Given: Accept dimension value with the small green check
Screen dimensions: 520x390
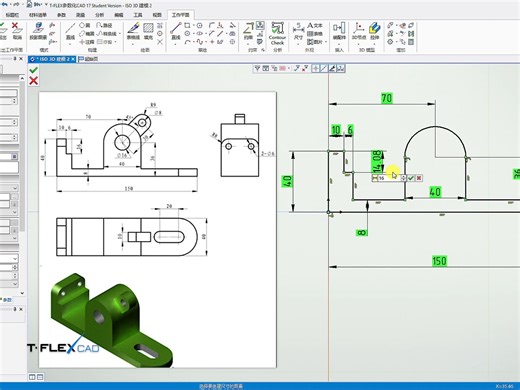Looking at the screenshot, I should pyautogui.click(x=411, y=178).
